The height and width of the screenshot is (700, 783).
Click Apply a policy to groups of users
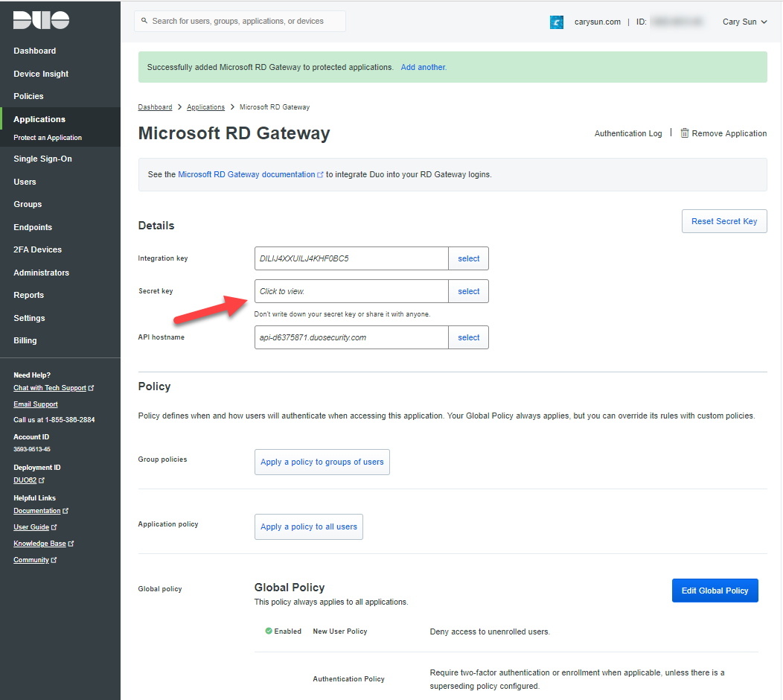coord(322,462)
